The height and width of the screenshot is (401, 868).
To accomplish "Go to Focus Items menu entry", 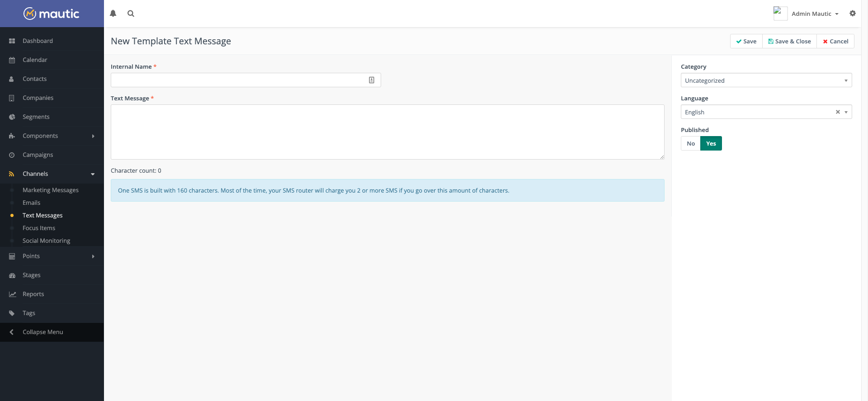I will coord(39,228).
